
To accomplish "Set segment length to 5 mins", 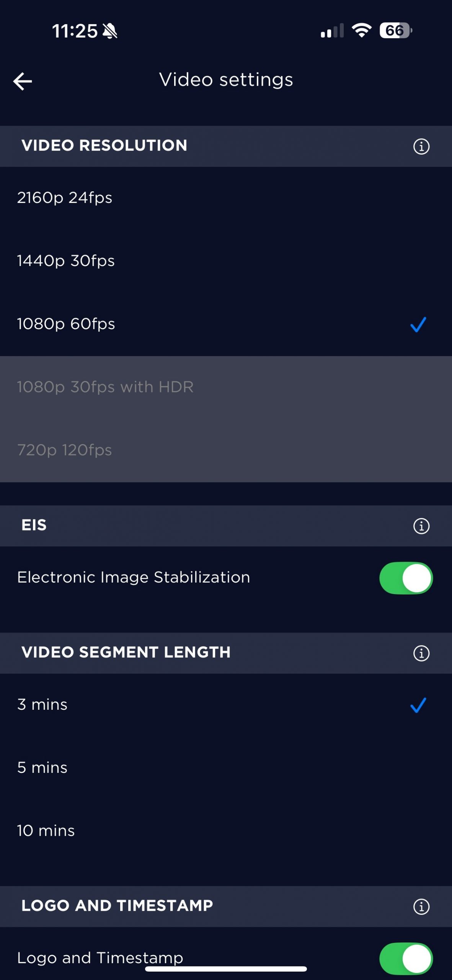I will 226,768.
